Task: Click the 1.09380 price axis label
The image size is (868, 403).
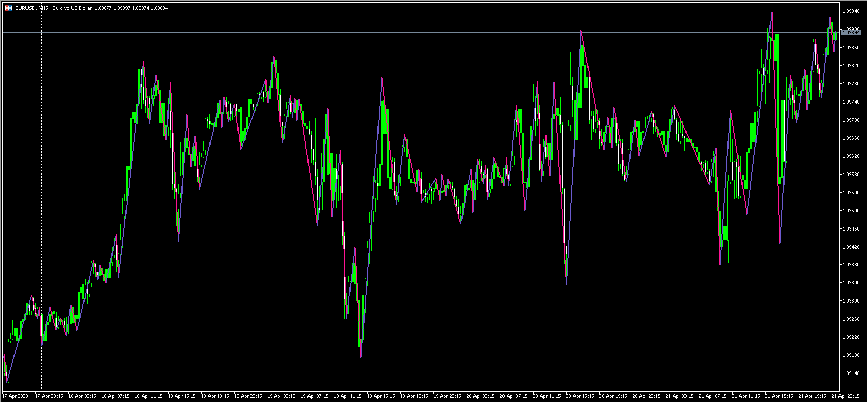Action: (851, 265)
